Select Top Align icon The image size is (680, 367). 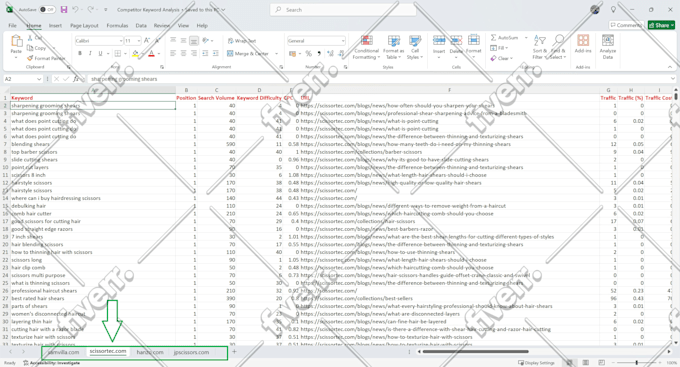pyautogui.click(x=173, y=40)
